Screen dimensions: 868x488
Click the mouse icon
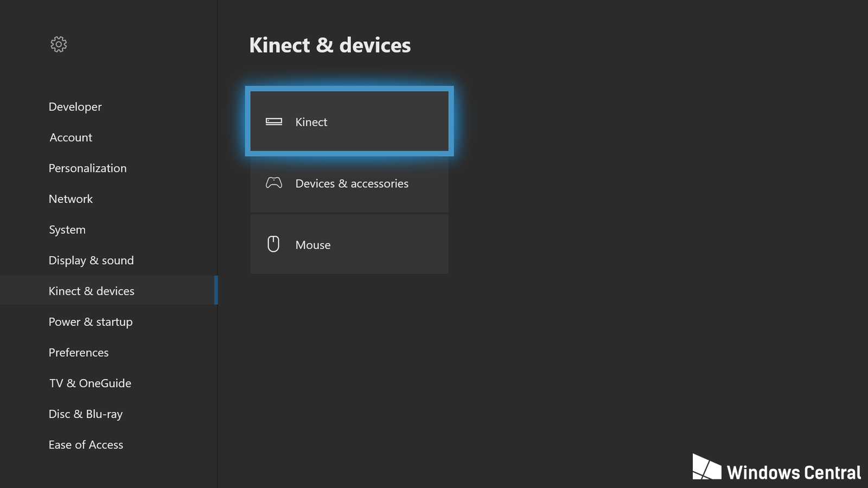[x=273, y=244]
